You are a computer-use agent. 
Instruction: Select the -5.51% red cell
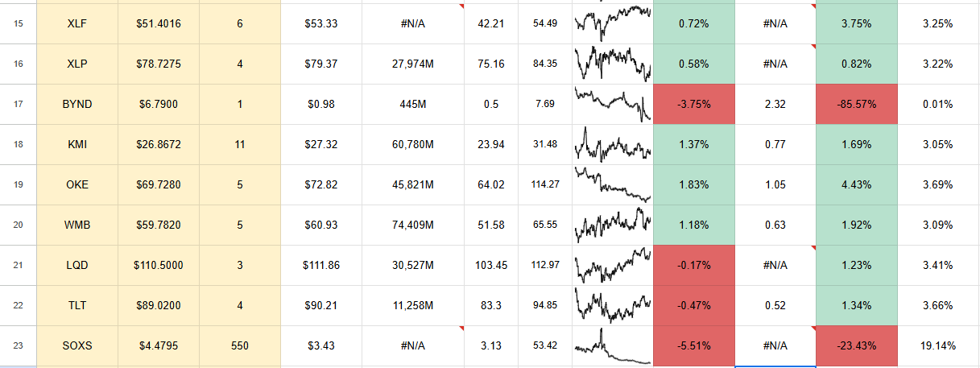(694, 345)
